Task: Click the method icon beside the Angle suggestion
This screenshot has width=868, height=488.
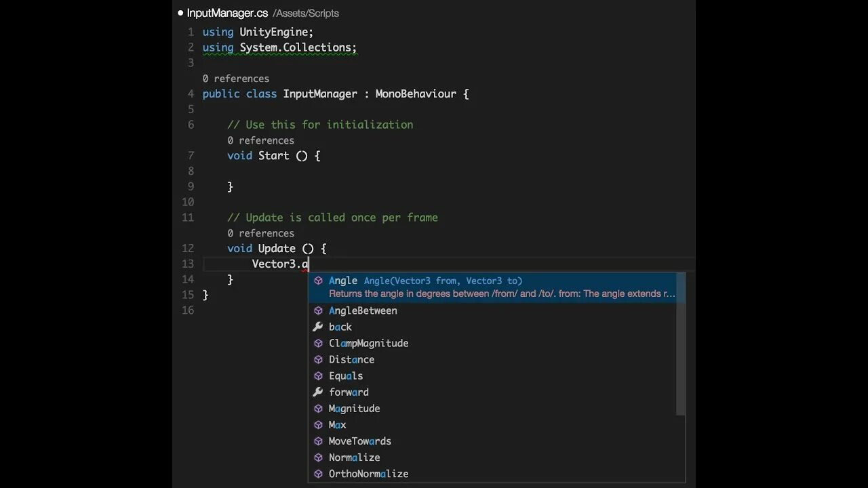Action: pos(319,281)
